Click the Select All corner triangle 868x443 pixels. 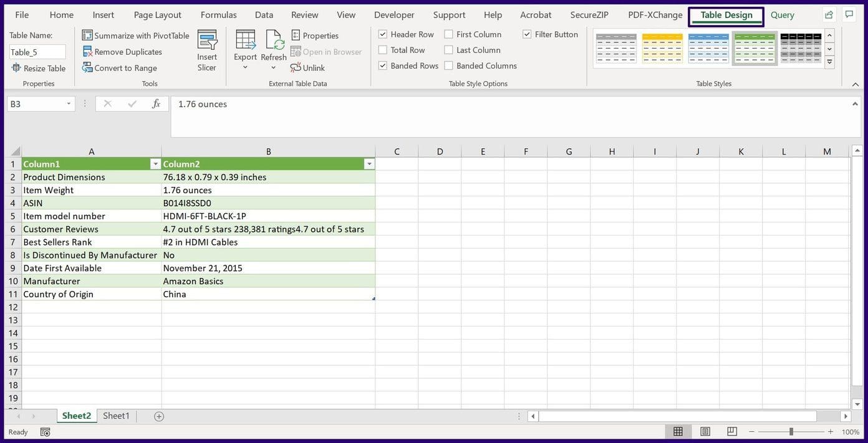tap(14, 151)
